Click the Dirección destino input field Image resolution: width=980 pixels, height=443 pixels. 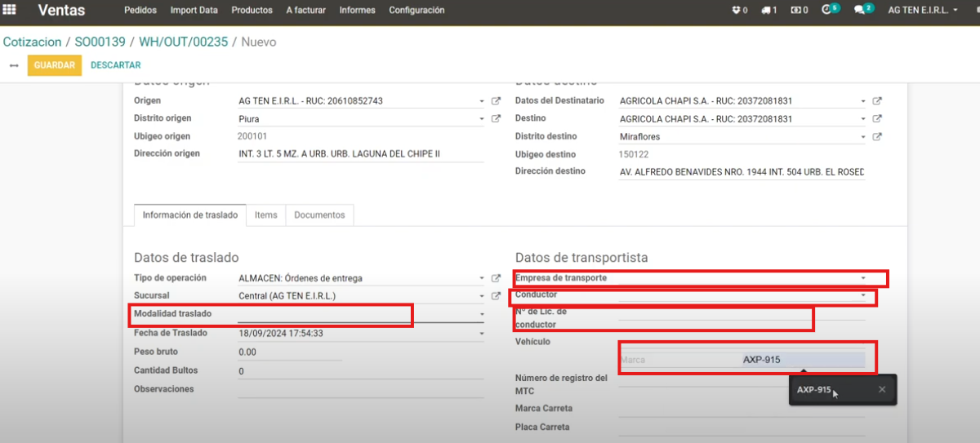[x=742, y=172]
